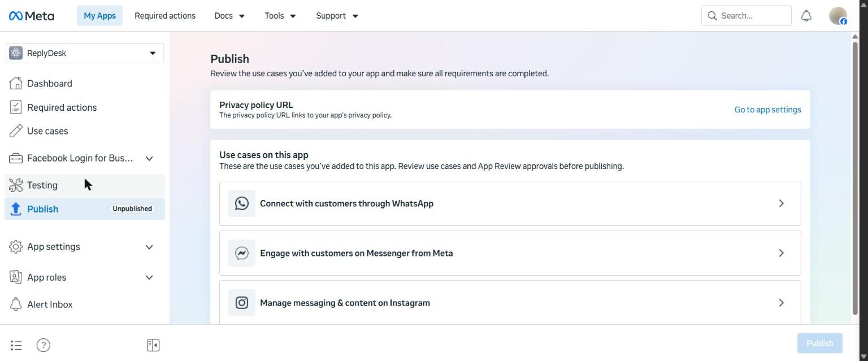The width and height of the screenshot is (868, 361).
Task: Open the notifications bell
Action: pyautogui.click(x=806, y=16)
